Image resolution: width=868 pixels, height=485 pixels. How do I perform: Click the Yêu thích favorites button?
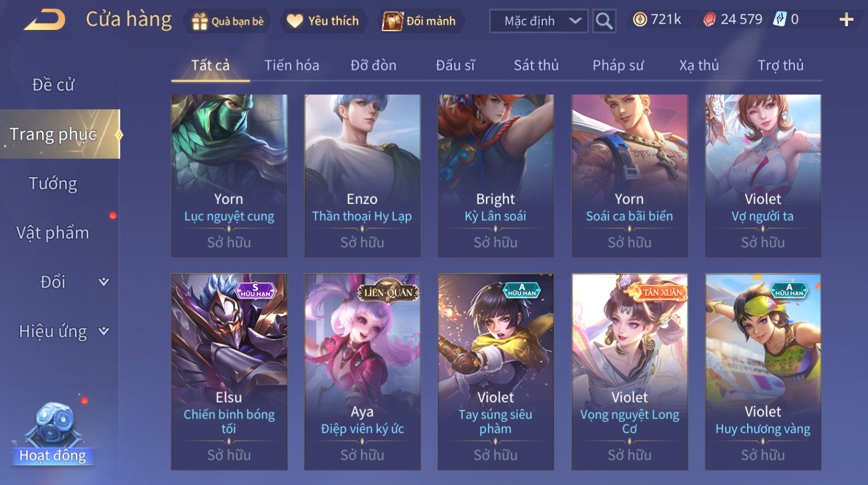[323, 21]
